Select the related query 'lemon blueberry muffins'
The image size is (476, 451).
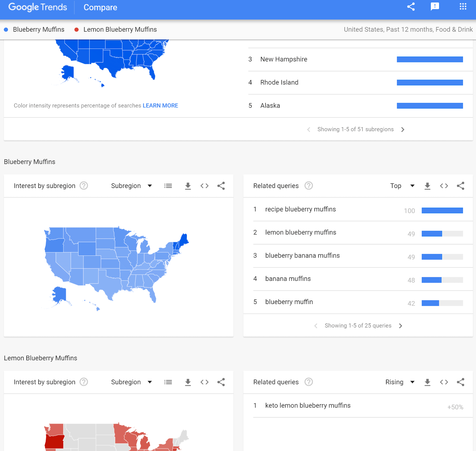click(x=300, y=232)
